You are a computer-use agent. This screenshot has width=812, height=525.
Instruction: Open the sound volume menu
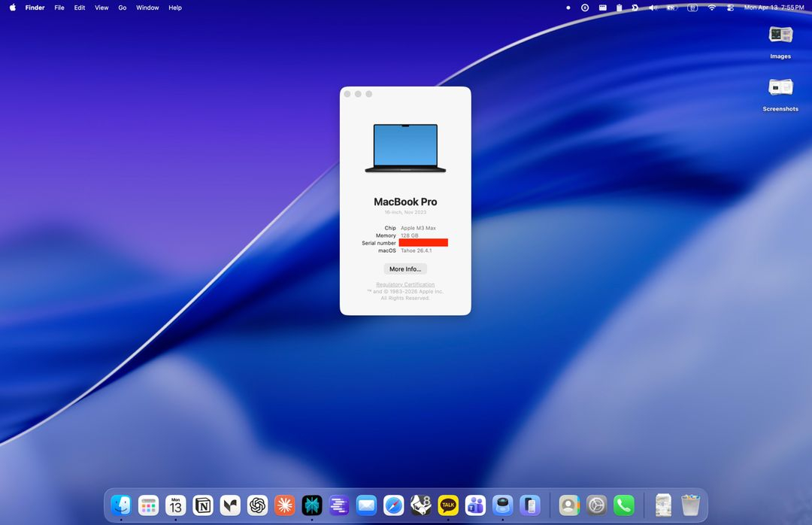point(653,8)
